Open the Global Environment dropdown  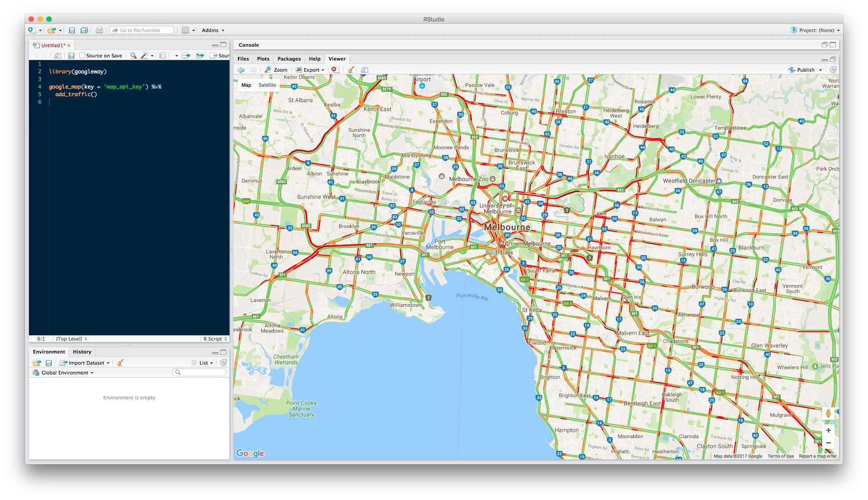click(67, 373)
